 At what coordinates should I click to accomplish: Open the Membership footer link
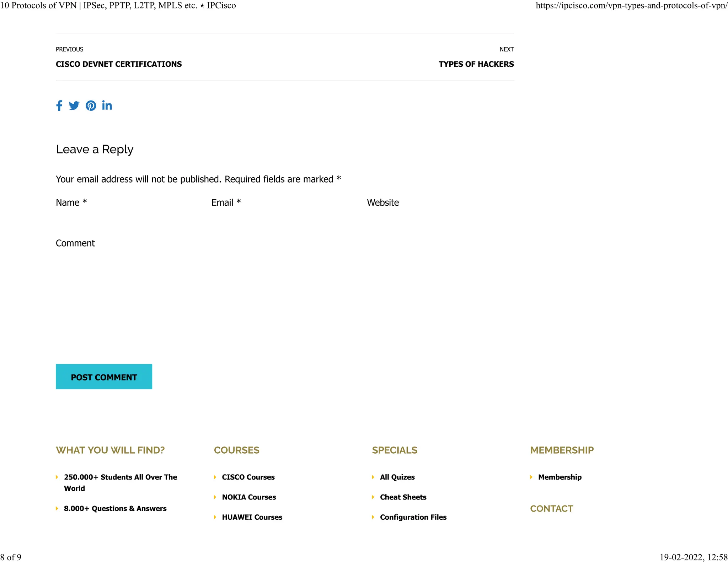click(560, 477)
